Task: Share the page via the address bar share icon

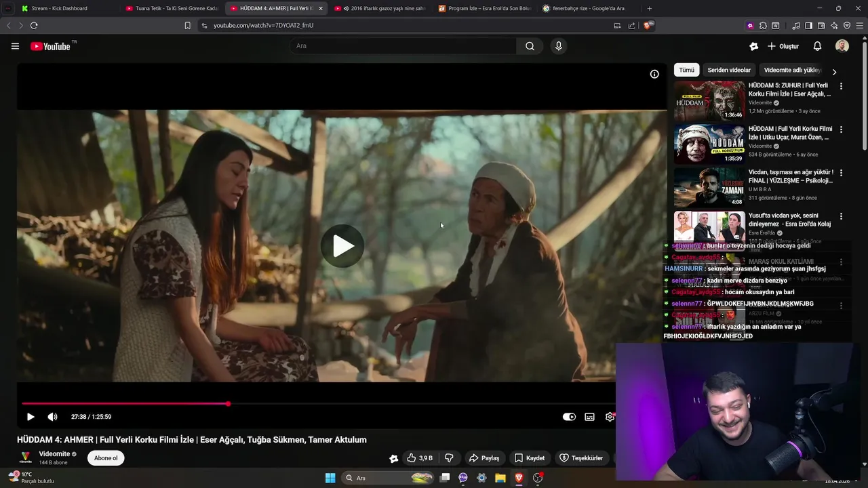Action: pos(632,26)
